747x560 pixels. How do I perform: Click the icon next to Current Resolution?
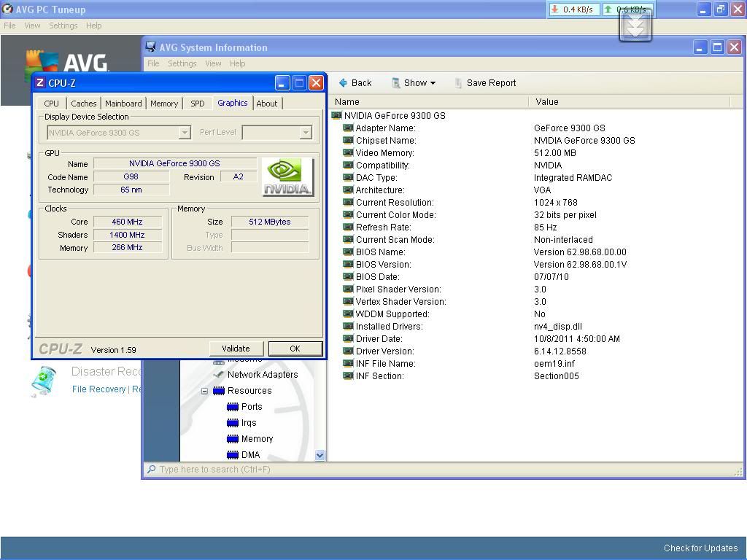(348, 202)
